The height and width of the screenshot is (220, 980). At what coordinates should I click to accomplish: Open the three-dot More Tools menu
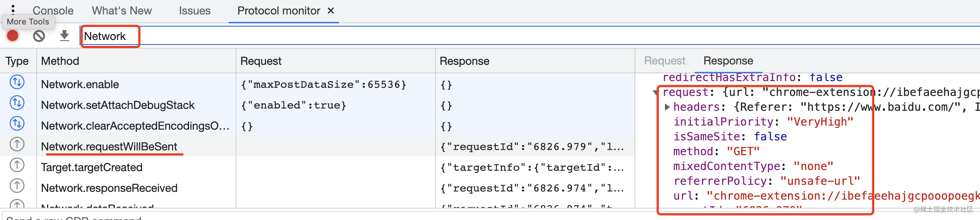pyautogui.click(x=13, y=9)
